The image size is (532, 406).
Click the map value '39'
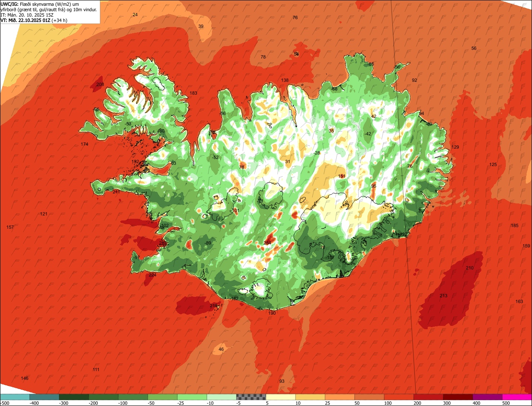(201, 26)
